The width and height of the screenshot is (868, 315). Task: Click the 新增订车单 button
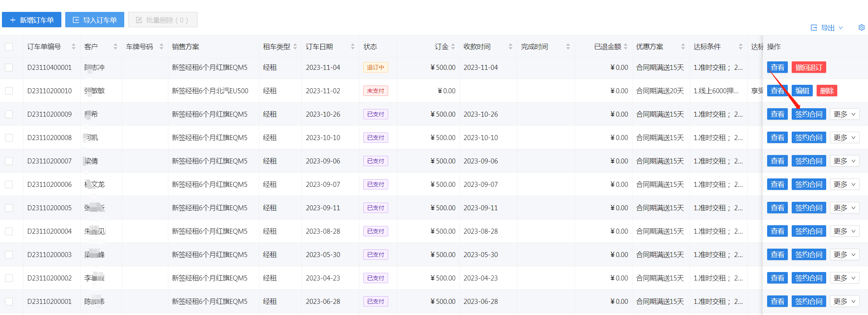coord(31,20)
